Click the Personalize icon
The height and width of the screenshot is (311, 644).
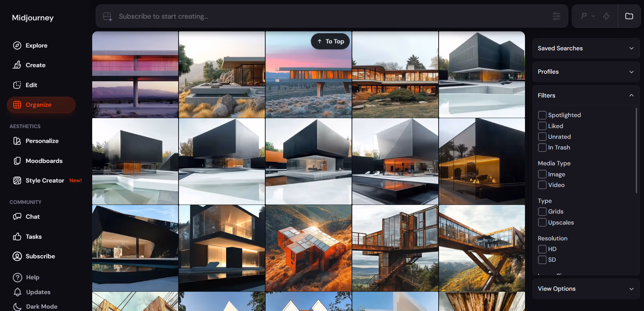pyautogui.click(x=17, y=141)
